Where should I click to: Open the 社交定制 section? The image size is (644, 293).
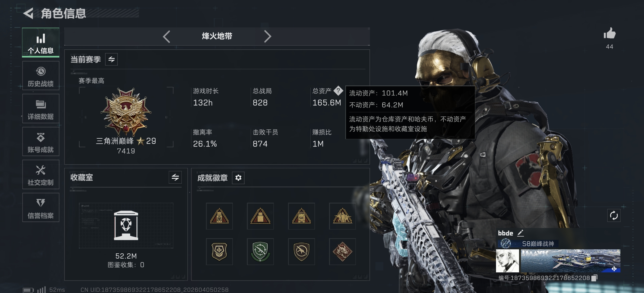[x=41, y=174]
